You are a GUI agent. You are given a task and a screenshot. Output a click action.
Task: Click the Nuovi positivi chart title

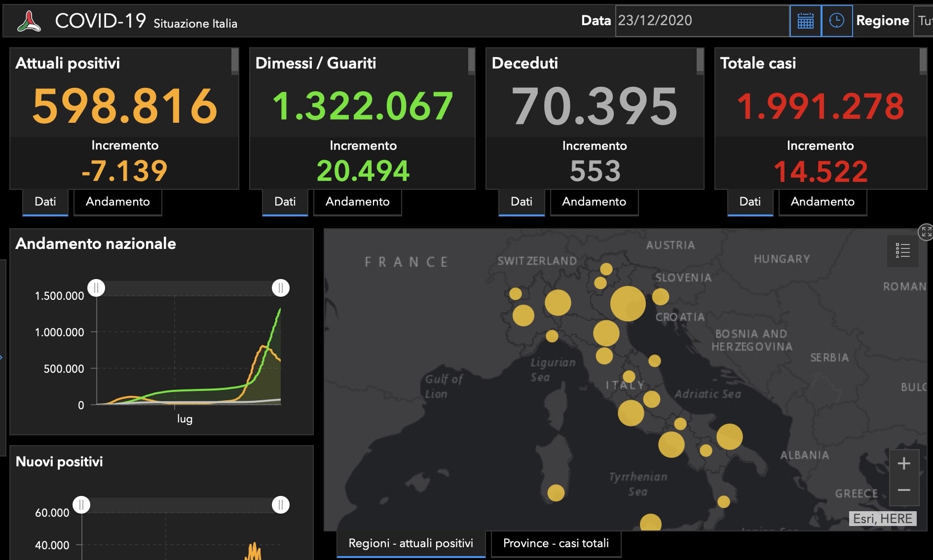tap(59, 462)
